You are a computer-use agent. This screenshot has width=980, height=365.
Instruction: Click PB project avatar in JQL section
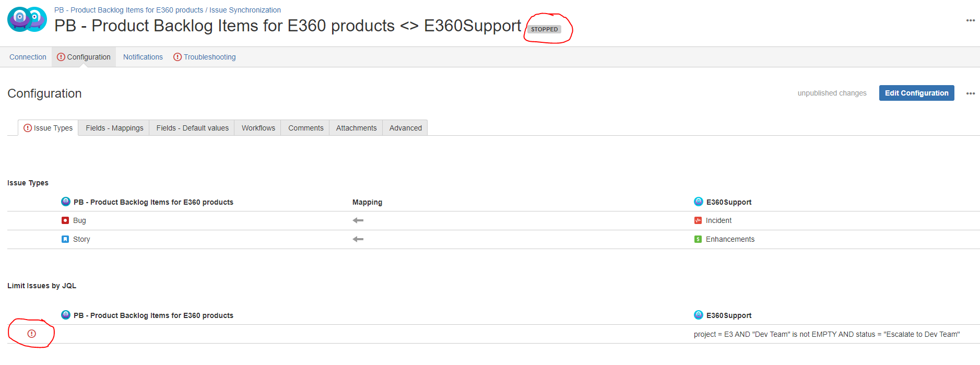66,315
